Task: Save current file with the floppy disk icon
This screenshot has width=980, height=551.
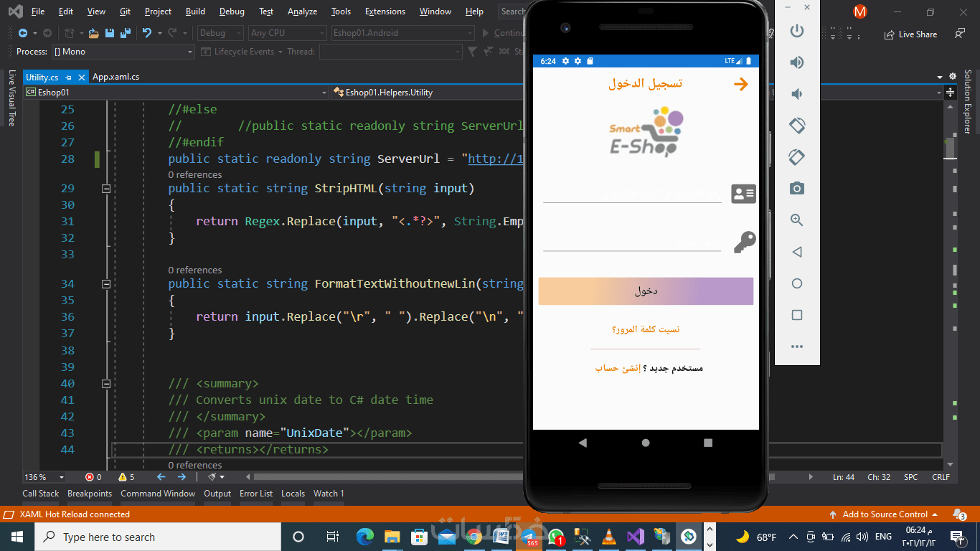Action: point(110,33)
